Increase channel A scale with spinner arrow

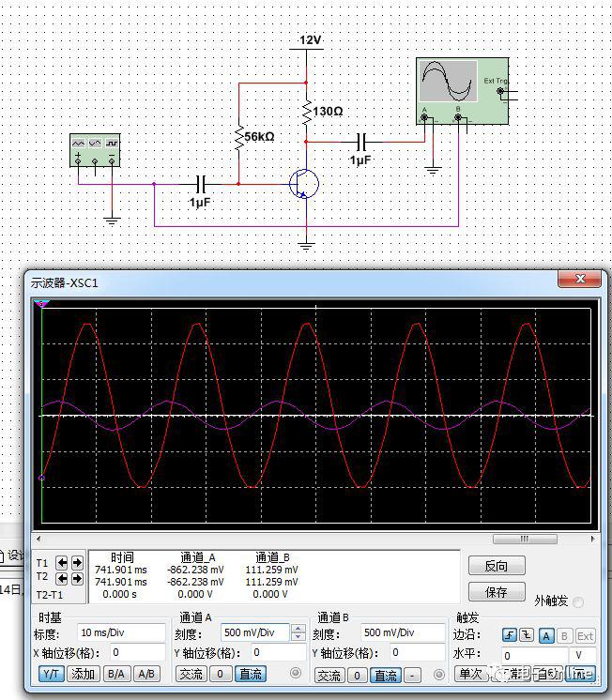tap(298, 629)
